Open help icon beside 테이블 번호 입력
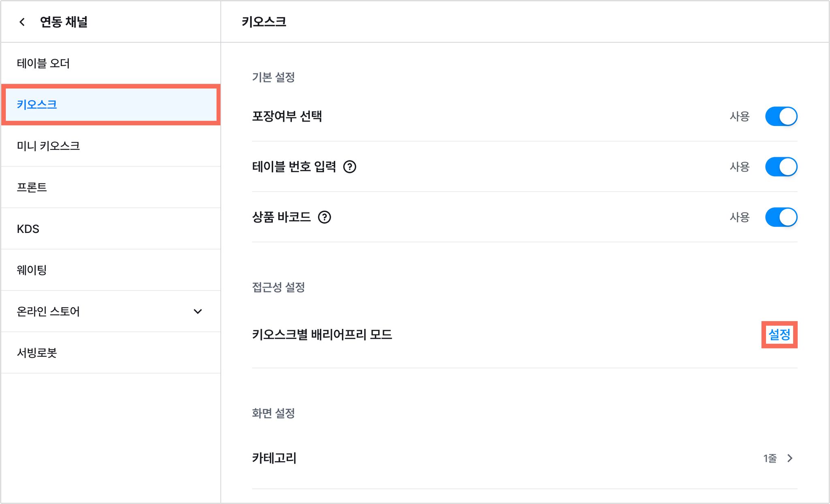830x504 pixels. click(349, 167)
